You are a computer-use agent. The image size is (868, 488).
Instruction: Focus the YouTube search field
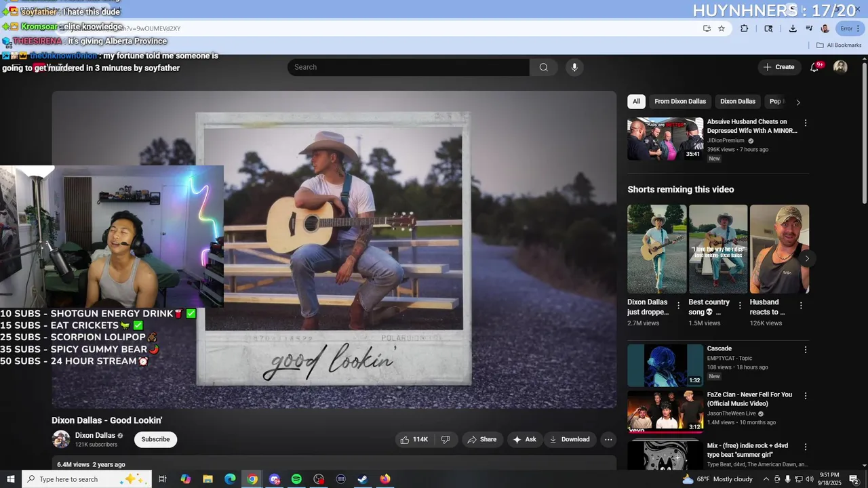coord(408,67)
